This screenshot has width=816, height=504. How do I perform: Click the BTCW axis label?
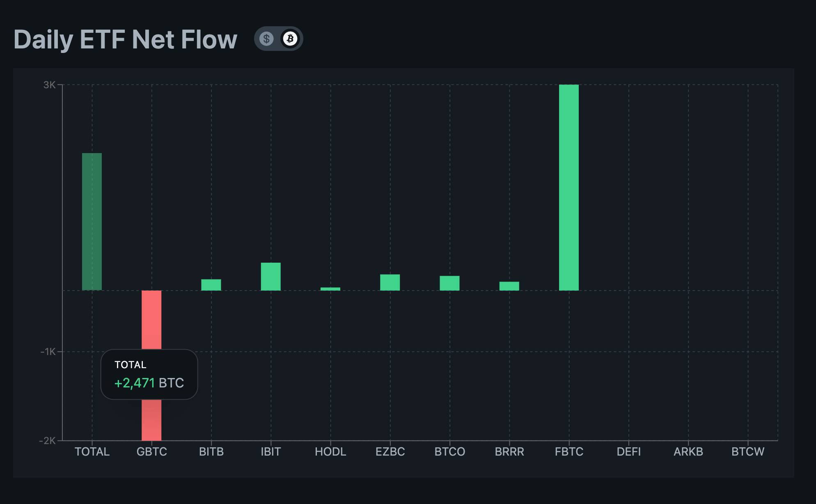coord(748,451)
